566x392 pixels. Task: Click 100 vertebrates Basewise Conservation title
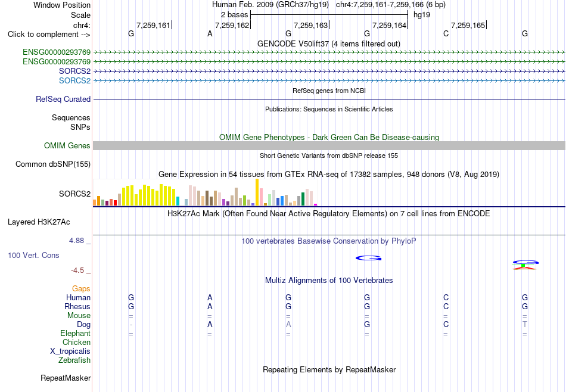point(329,241)
